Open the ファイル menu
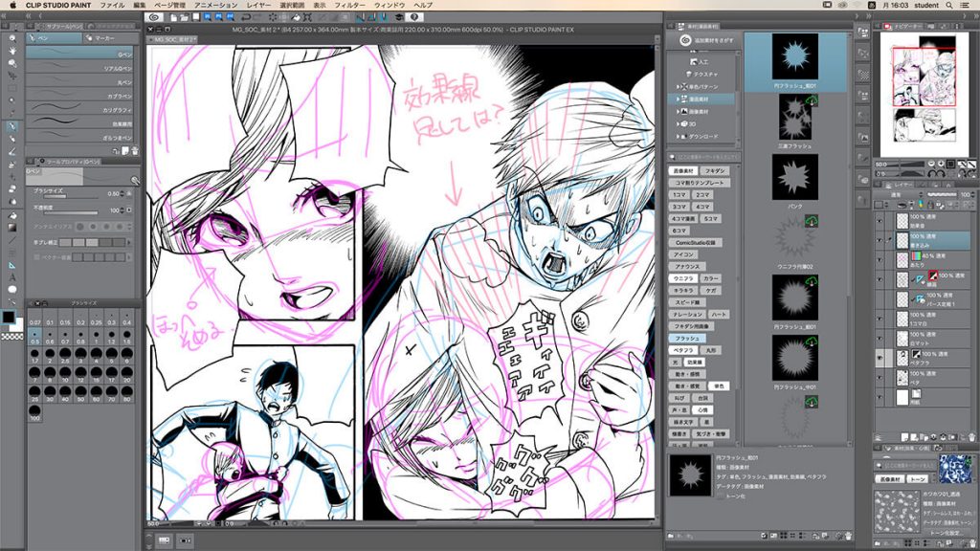 (x=113, y=5)
